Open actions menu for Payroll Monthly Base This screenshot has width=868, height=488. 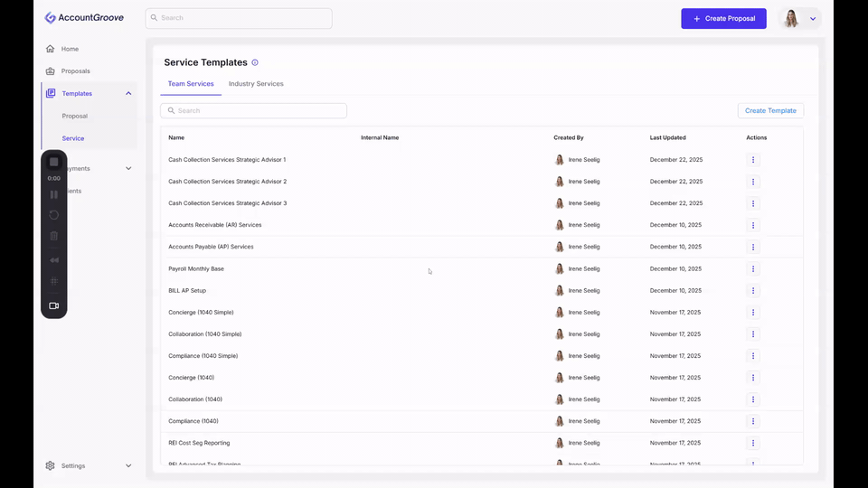pyautogui.click(x=753, y=268)
